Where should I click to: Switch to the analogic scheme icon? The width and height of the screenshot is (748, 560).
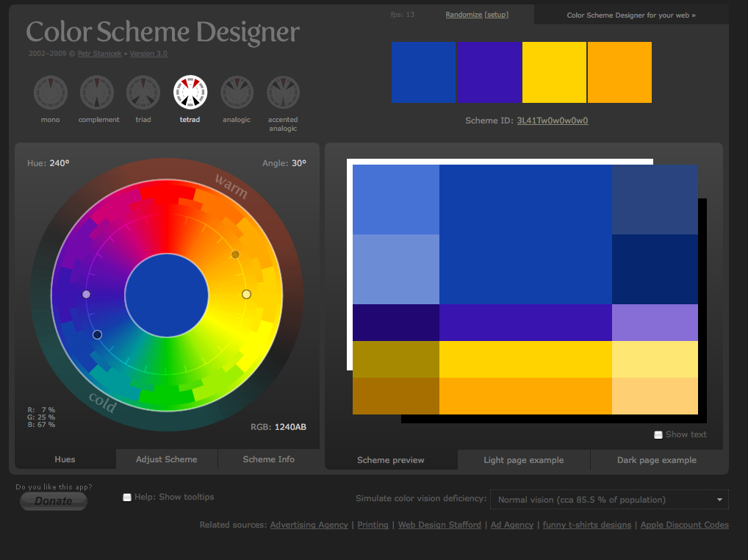(237, 93)
